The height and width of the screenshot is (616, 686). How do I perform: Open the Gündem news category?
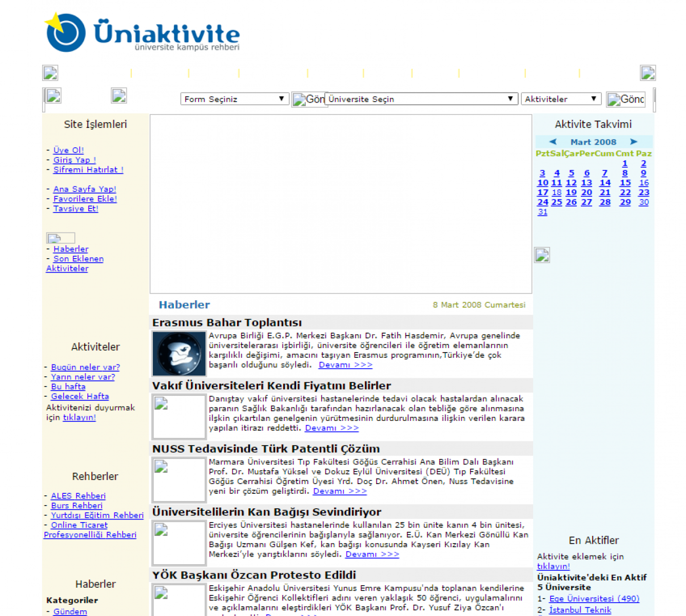pyautogui.click(x=70, y=611)
